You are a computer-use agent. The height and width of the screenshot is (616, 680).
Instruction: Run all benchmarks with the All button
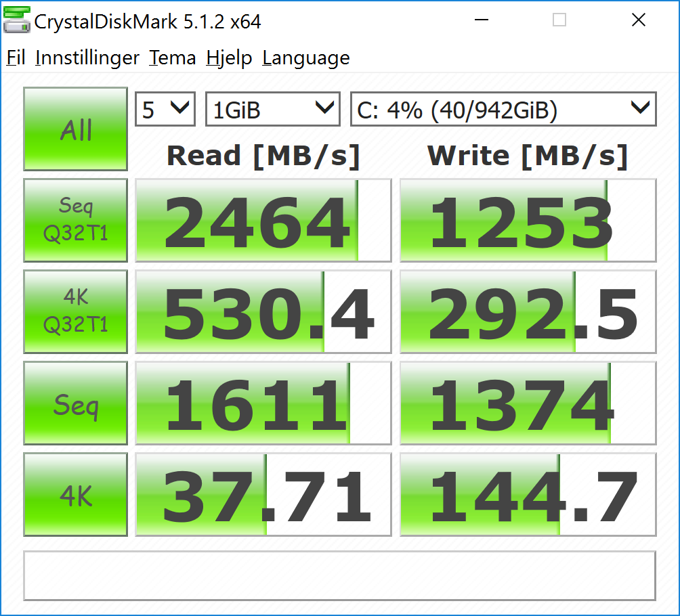75,129
